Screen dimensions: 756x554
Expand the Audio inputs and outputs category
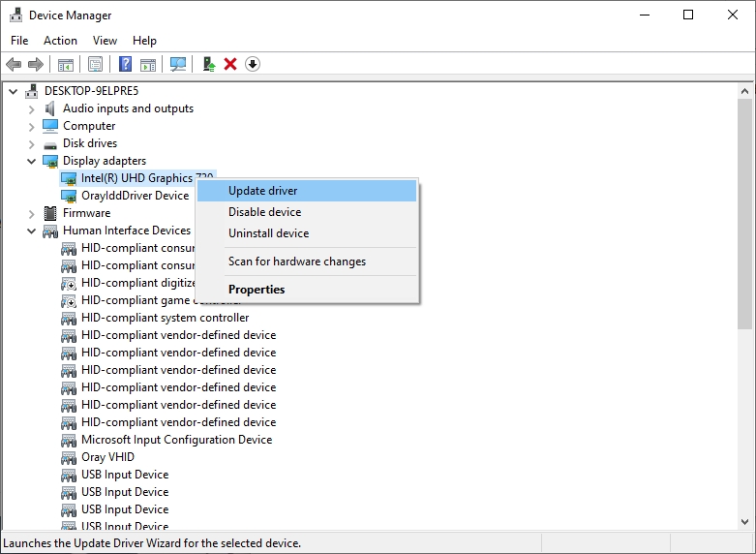(x=31, y=109)
